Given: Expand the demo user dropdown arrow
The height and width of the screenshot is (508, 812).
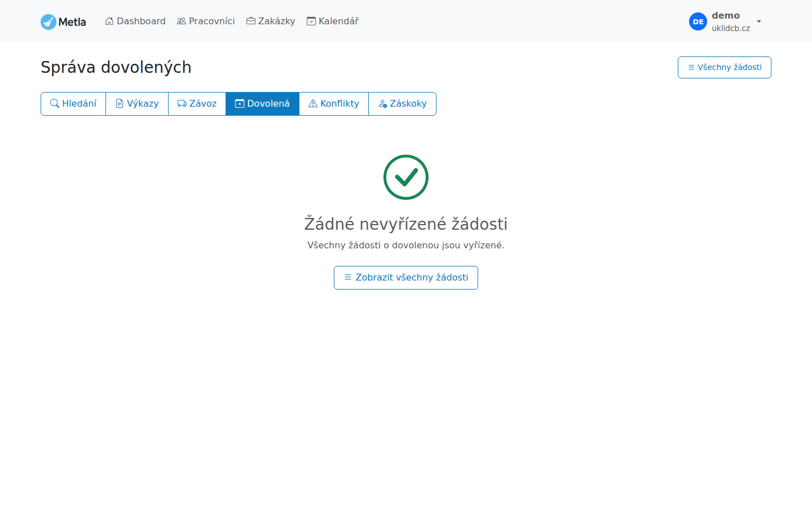Looking at the screenshot, I should click(759, 21).
